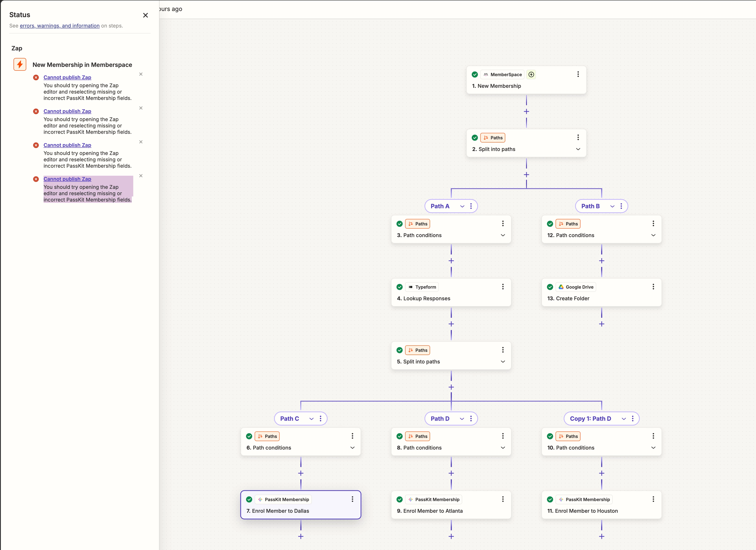Open errors, warnings, and information link

click(x=60, y=26)
